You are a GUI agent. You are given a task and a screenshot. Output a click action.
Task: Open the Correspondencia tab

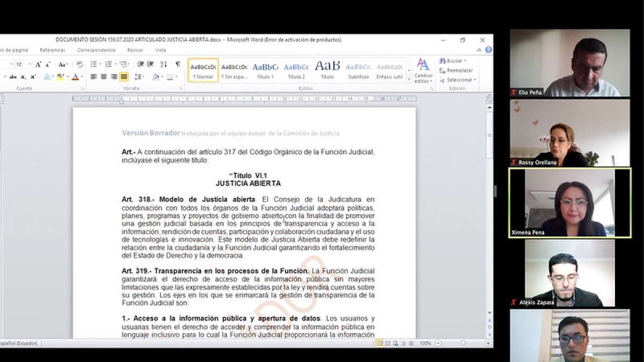tap(96, 50)
